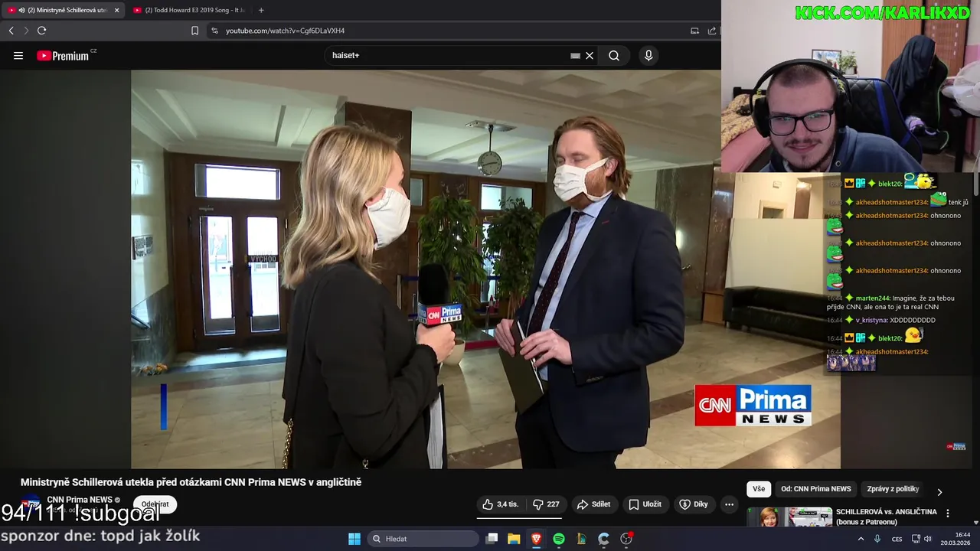The width and height of the screenshot is (980, 551).
Task: Open the Windows Start menu
Action: (354, 539)
